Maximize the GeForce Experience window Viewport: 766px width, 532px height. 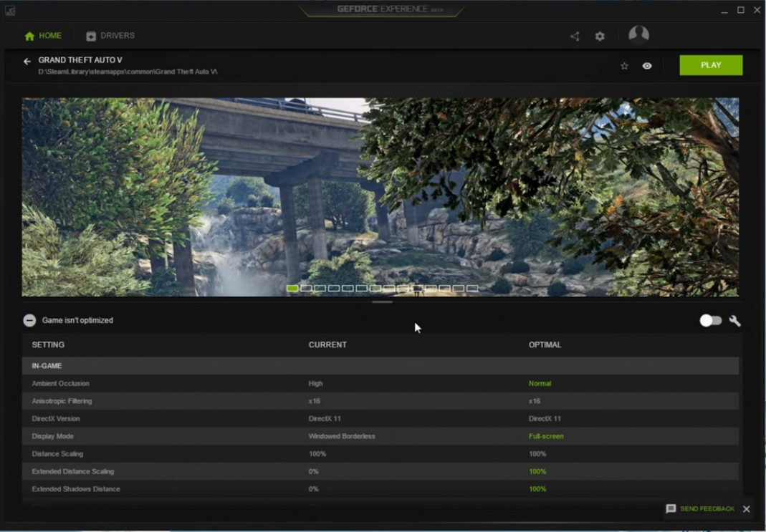point(741,10)
